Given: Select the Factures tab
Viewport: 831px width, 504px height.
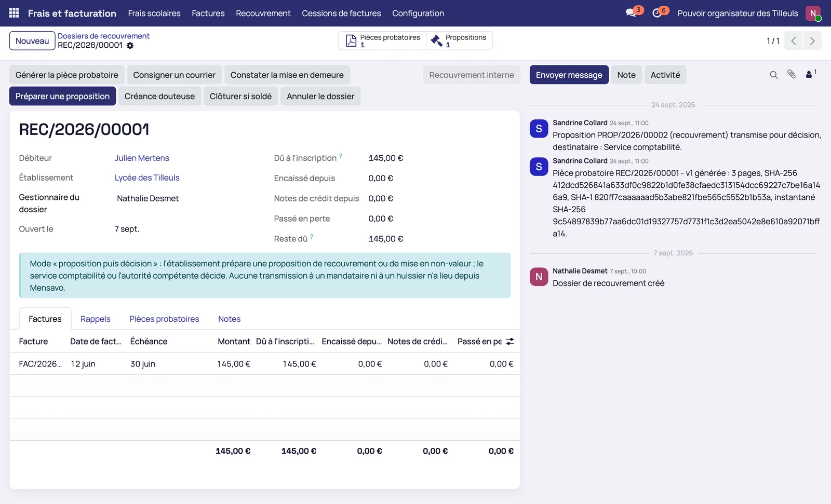Looking at the screenshot, I should tap(45, 319).
